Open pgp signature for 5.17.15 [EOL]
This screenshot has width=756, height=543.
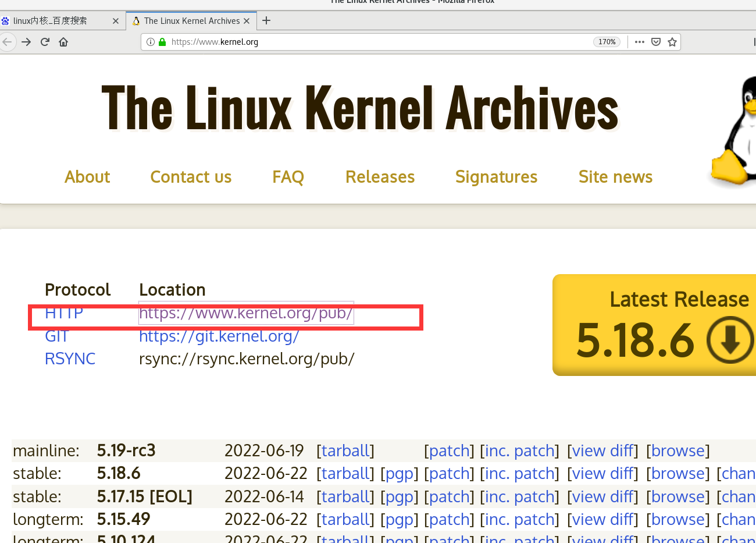click(x=400, y=498)
